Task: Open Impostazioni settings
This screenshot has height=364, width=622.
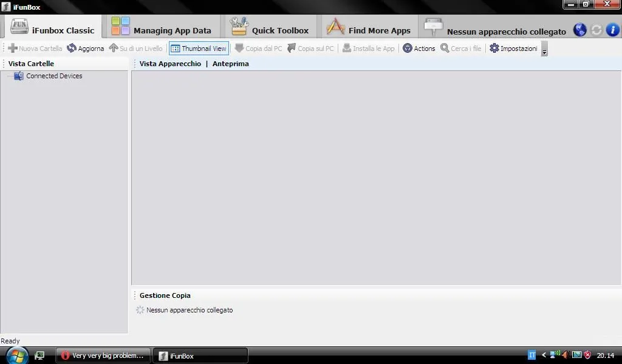Action: tap(513, 49)
